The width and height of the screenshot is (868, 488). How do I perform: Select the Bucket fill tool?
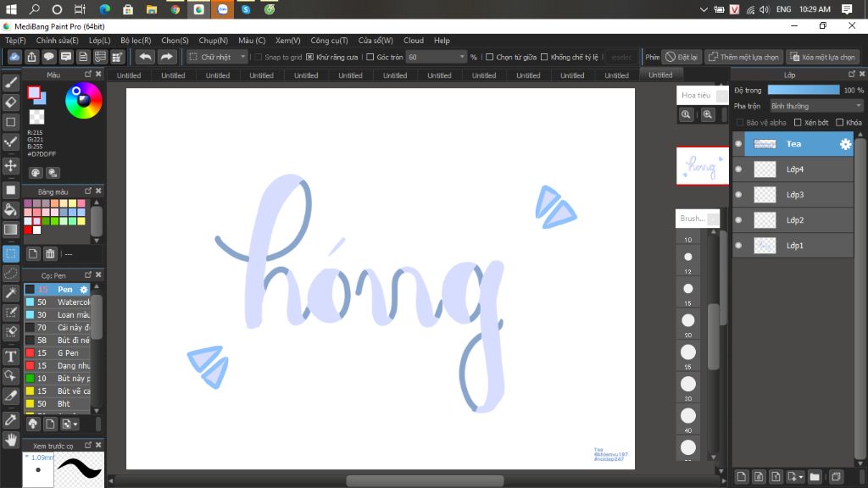point(10,209)
